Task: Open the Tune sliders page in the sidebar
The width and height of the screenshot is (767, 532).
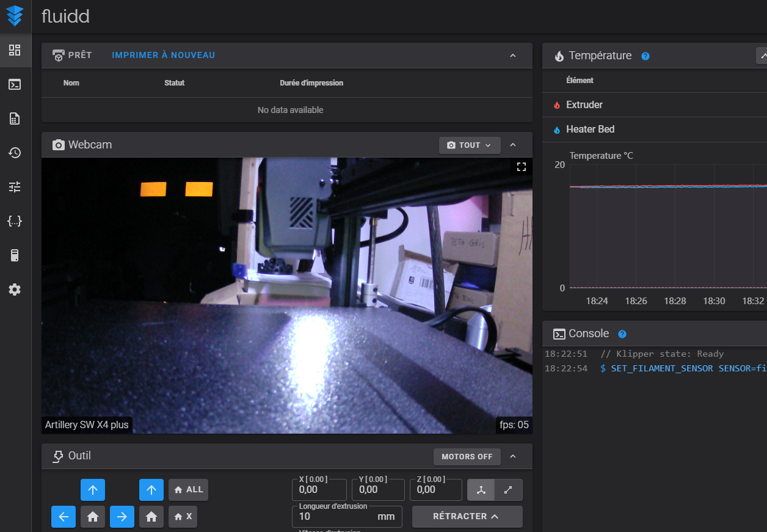Action: click(x=15, y=187)
